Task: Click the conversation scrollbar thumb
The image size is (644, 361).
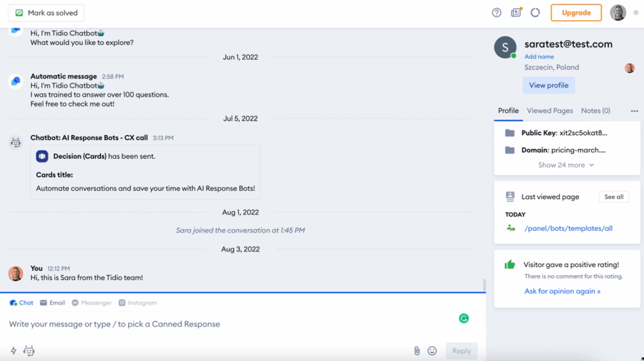Action: 484,284
